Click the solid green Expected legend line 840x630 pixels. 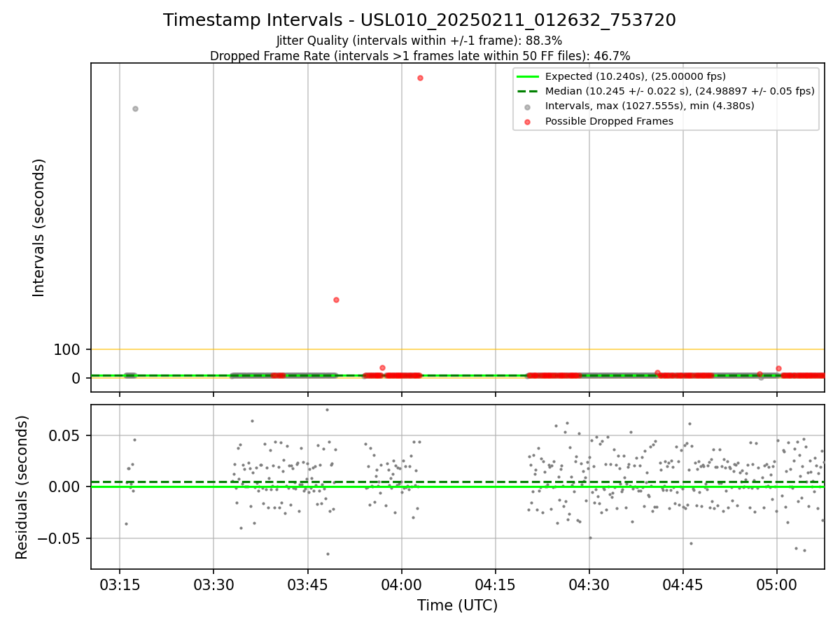[527, 76]
